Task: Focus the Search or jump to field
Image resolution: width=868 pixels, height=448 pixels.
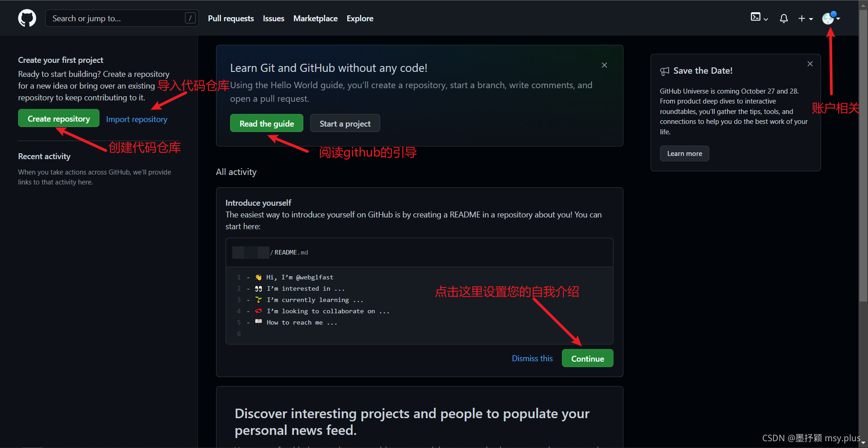Action: [x=122, y=18]
